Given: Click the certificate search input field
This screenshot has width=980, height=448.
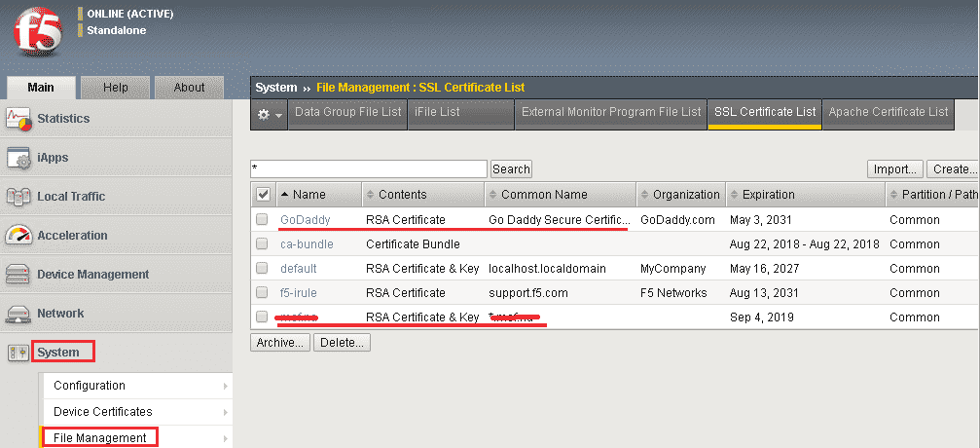Looking at the screenshot, I should (x=369, y=168).
